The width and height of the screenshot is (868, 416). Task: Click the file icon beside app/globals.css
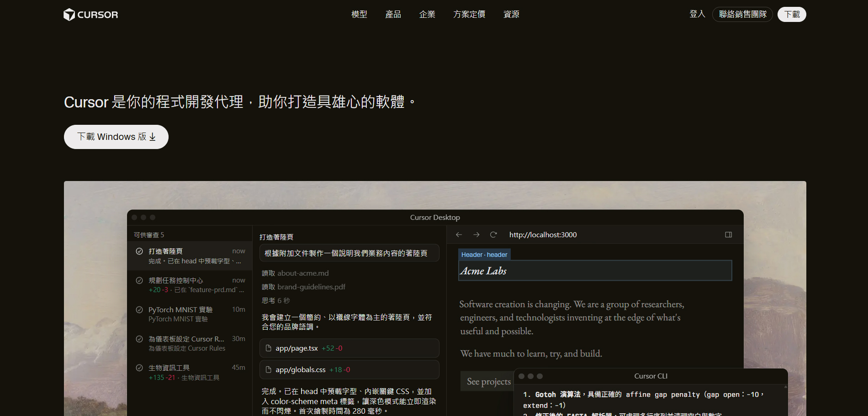click(x=269, y=369)
